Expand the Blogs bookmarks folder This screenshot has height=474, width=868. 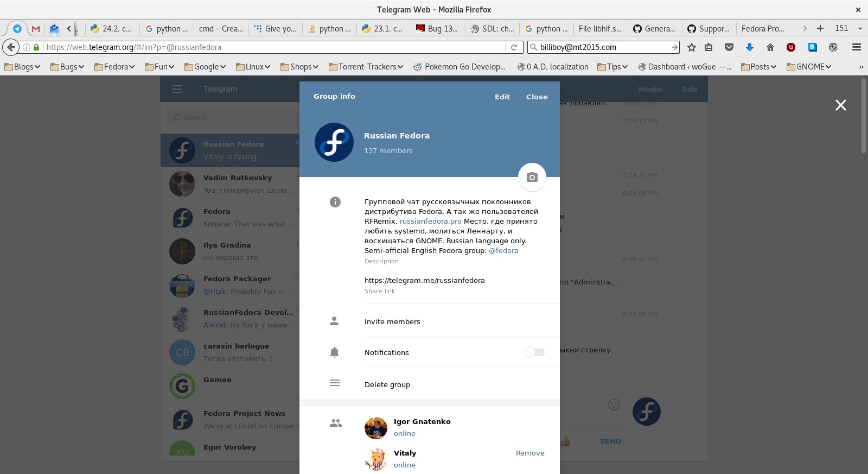pyautogui.click(x=22, y=67)
